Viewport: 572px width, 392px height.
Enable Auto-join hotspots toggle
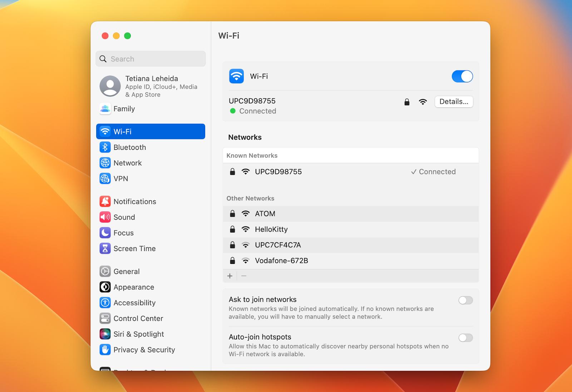465,338
